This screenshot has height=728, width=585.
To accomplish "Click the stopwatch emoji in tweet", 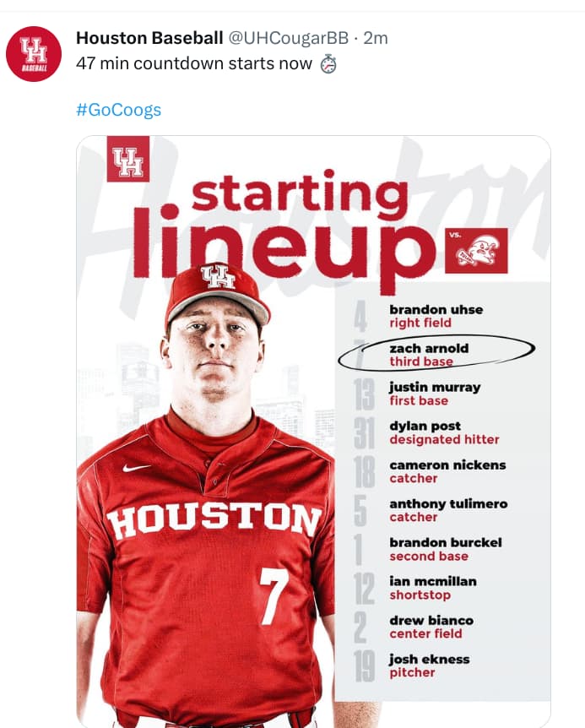I will pos(328,64).
